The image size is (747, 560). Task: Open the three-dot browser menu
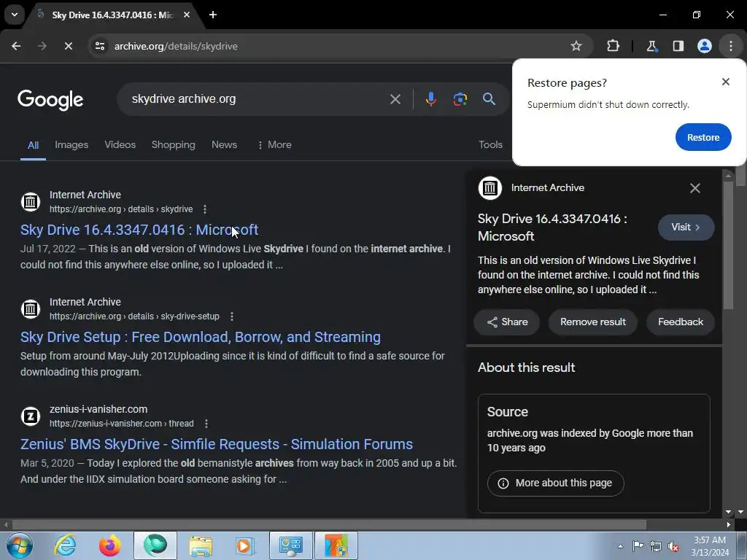[731, 46]
